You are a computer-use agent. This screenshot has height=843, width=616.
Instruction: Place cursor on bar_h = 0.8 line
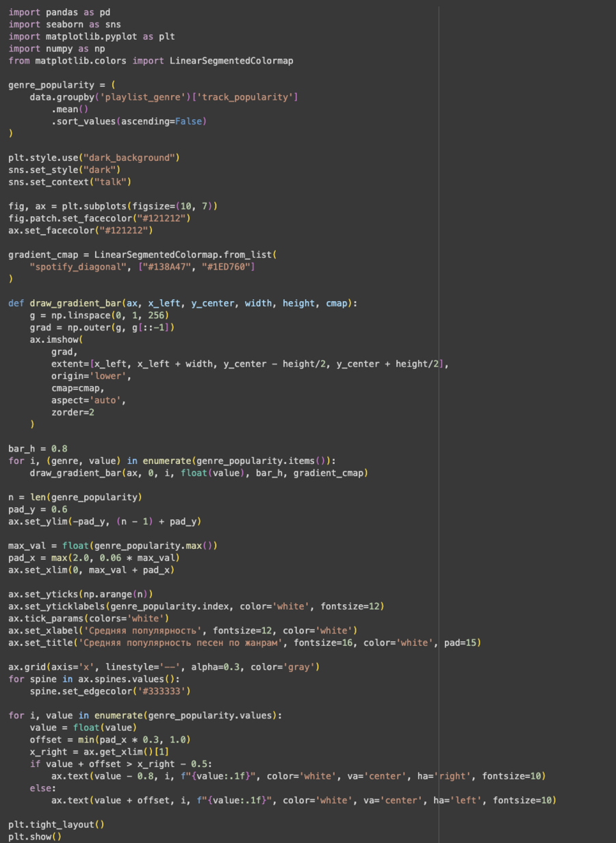pyautogui.click(x=38, y=449)
